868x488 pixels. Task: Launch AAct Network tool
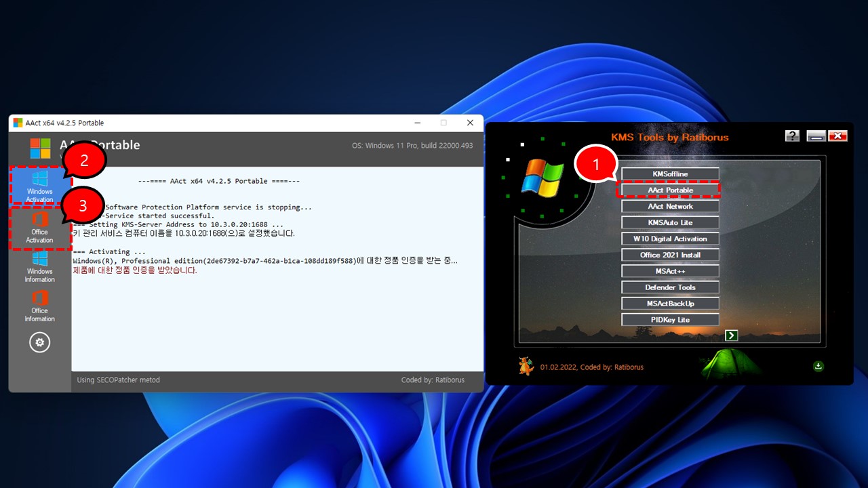click(670, 207)
